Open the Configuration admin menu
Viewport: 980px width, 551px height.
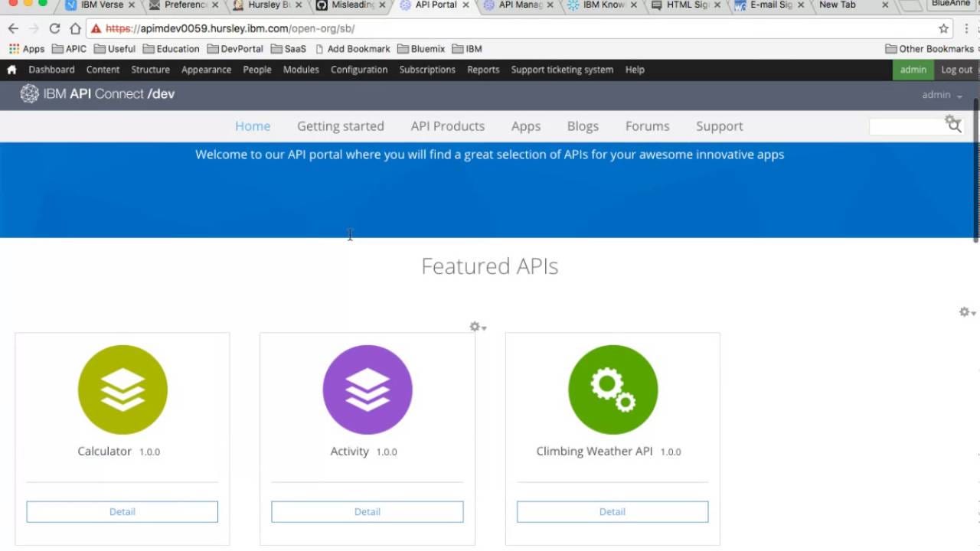pos(359,70)
